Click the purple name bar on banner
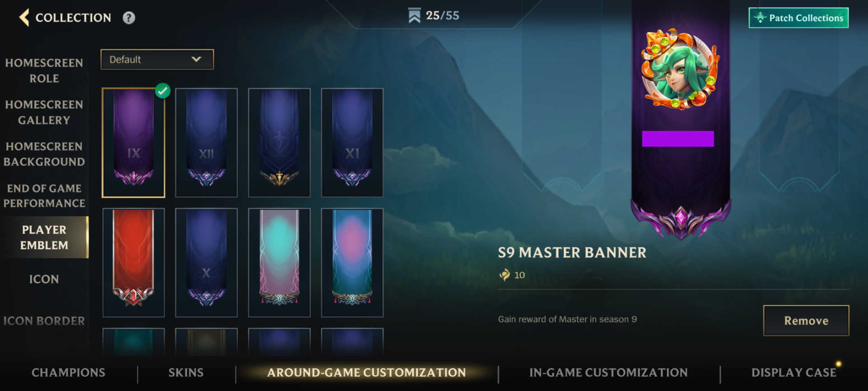868x391 pixels. click(678, 138)
